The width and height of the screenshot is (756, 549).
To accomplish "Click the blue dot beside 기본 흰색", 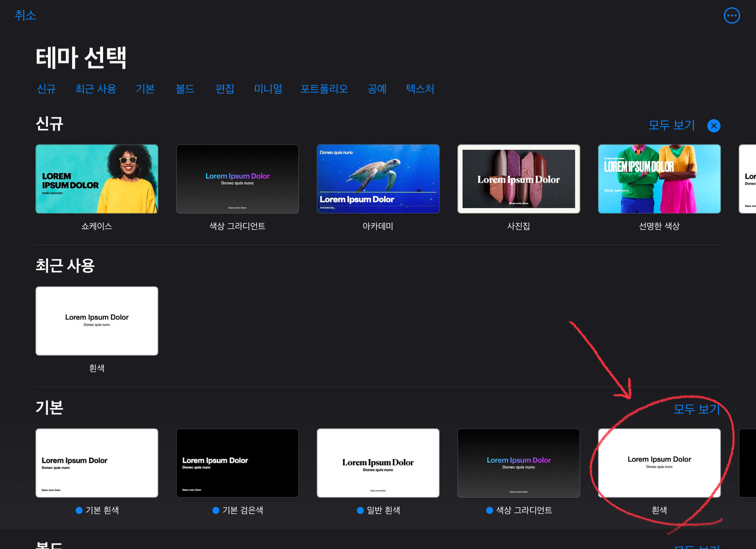I will 79,510.
